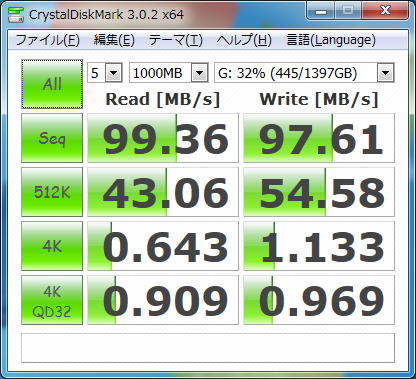Select the Seq write result 97.61
Screen dimensions: 416x379
pos(319,138)
